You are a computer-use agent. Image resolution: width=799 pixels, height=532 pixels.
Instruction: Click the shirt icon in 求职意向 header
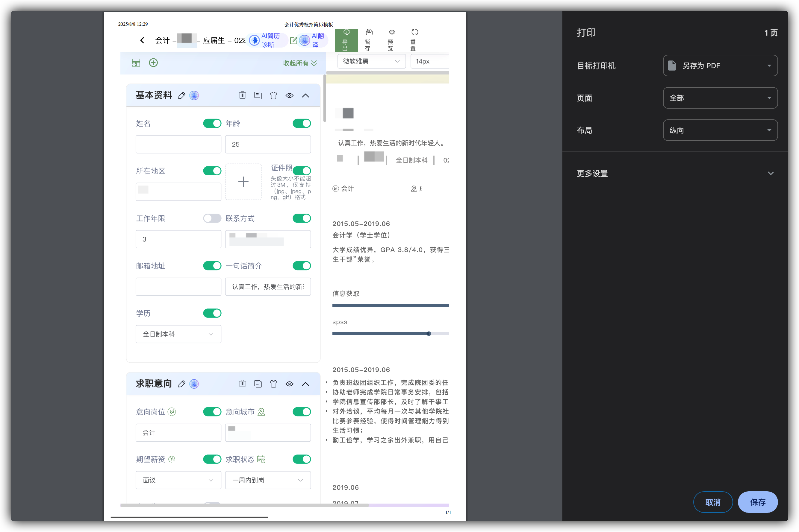273,384
